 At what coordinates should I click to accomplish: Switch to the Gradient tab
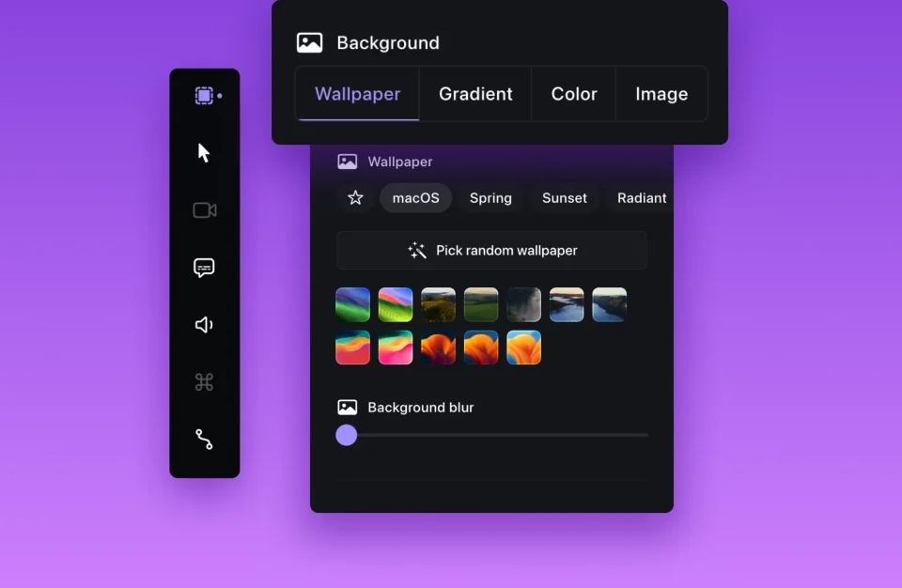click(x=475, y=94)
